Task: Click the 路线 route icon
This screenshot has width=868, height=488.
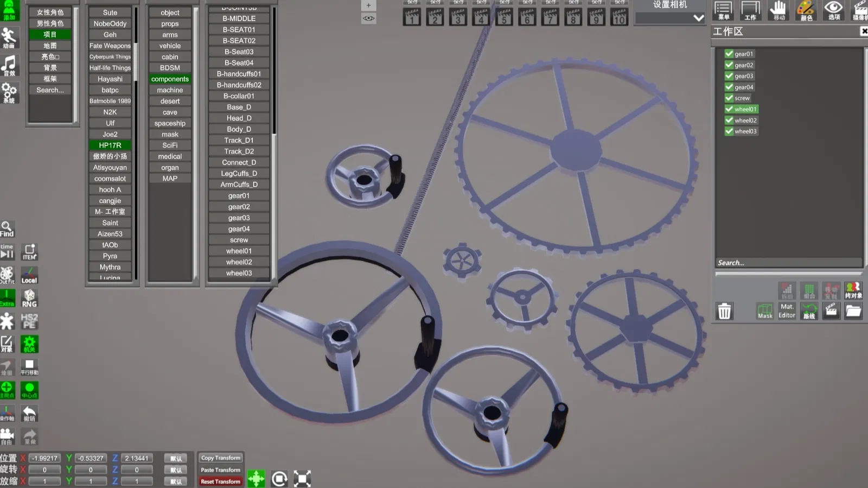Action: pyautogui.click(x=809, y=311)
